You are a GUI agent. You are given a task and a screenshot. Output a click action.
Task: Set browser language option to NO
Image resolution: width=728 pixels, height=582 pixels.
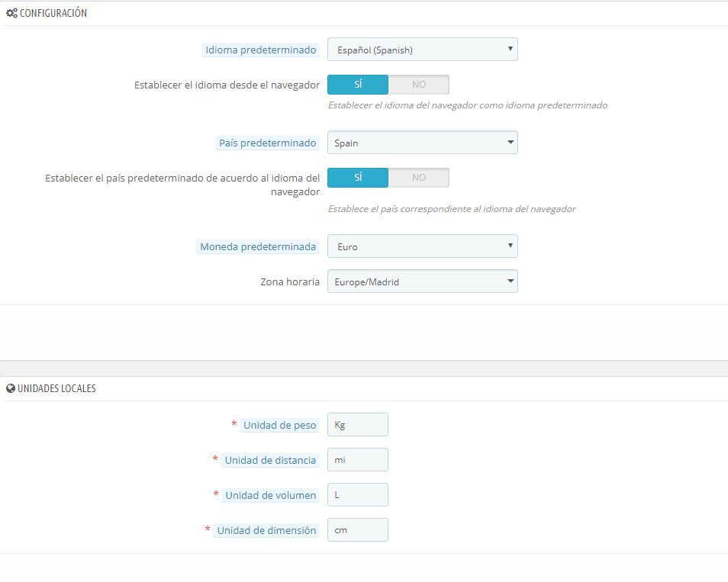(x=419, y=85)
